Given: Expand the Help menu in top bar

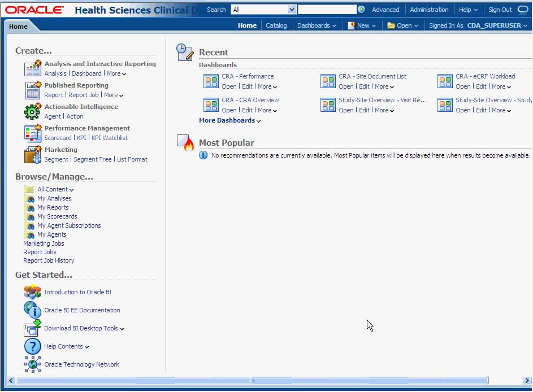Looking at the screenshot, I should [468, 10].
